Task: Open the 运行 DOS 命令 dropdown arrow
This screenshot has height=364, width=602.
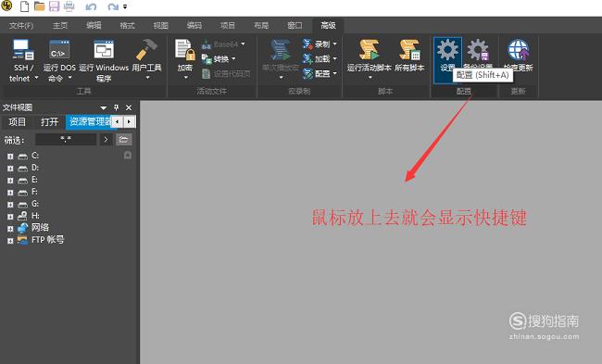Action: point(69,78)
